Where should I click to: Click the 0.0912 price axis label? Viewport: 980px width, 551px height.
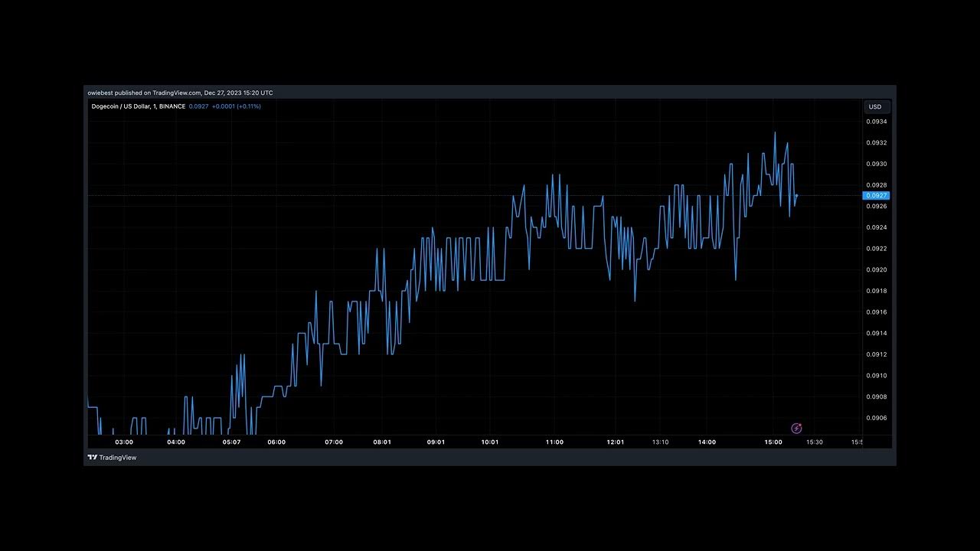(x=877, y=354)
